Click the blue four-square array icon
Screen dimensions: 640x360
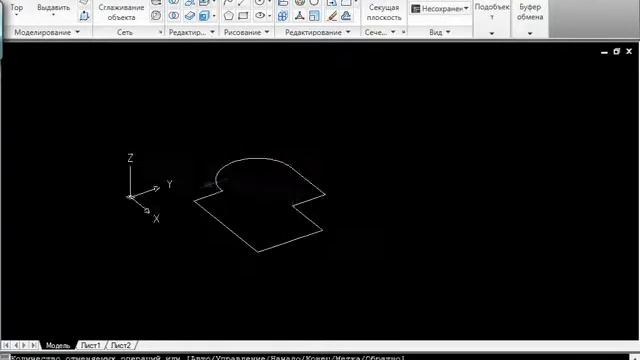[x=282, y=16]
